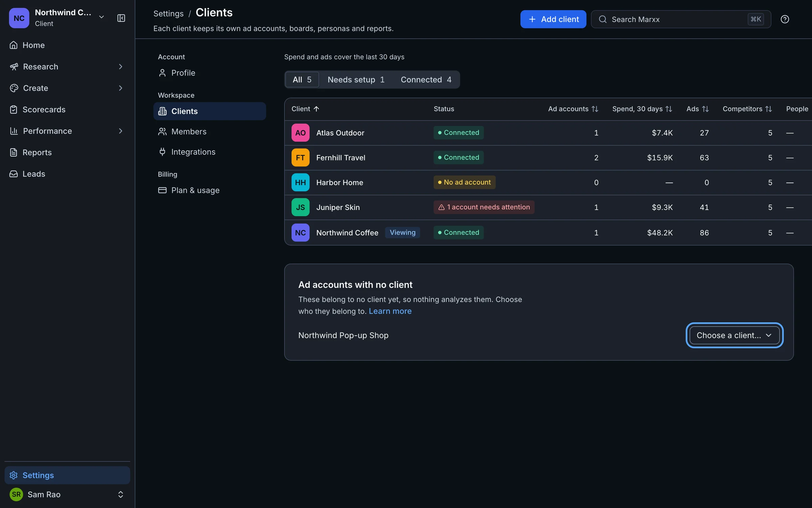Click the Performance bar chart icon
This screenshot has height=508, width=812.
click(14, 131)
